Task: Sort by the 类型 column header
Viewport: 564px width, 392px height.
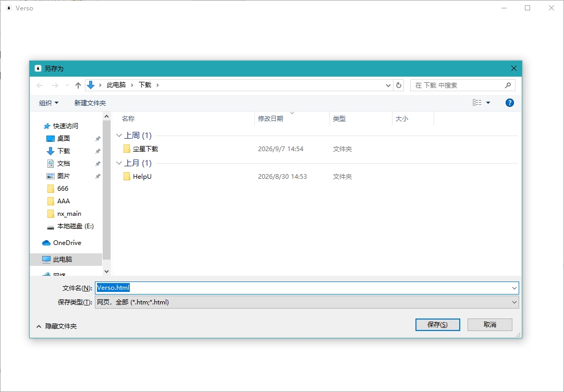Action: pos(339,119)
